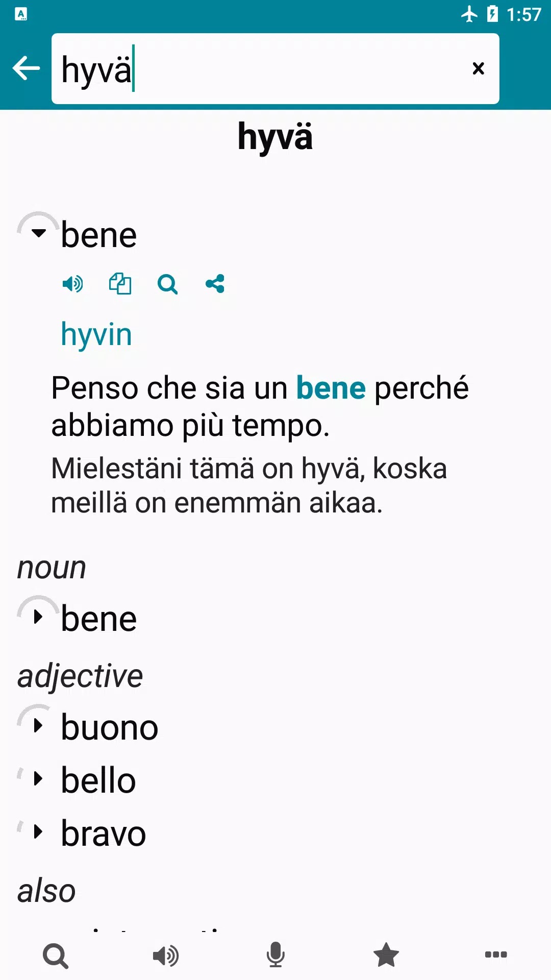551x980 pixels.
Task: Share the bene translation
Action: pos(215,284)
